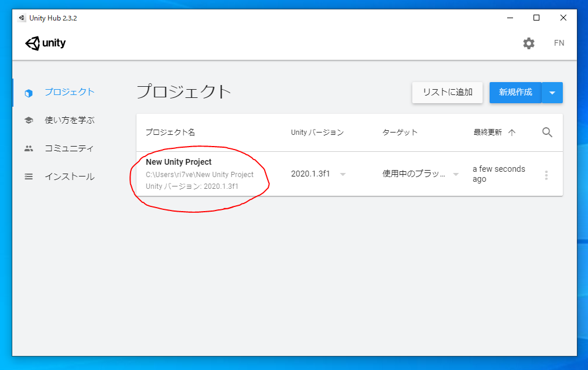Open the 使い方を学ぶ sidebar tab

[x=69, y=120]
